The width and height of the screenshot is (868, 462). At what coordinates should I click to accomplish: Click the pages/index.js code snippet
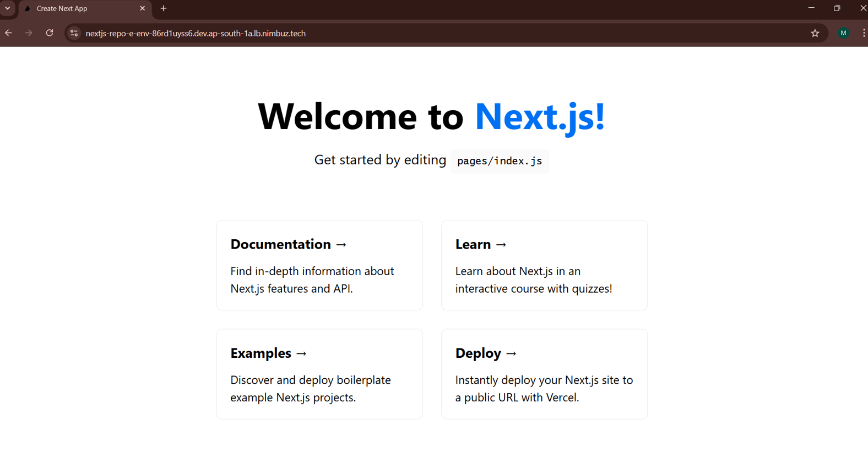click(499, 161)
